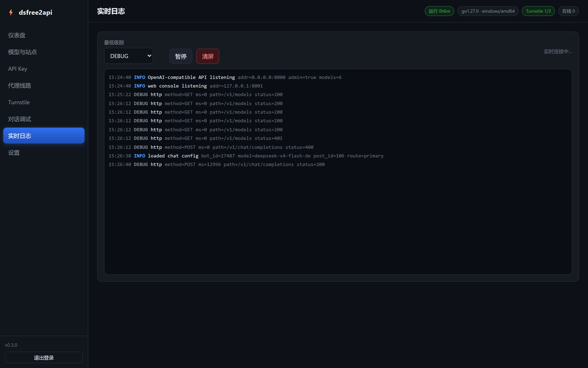The image size is (588, 368).
Task: Click the 实时连接中... status text
Action: [x=558, y=52]
